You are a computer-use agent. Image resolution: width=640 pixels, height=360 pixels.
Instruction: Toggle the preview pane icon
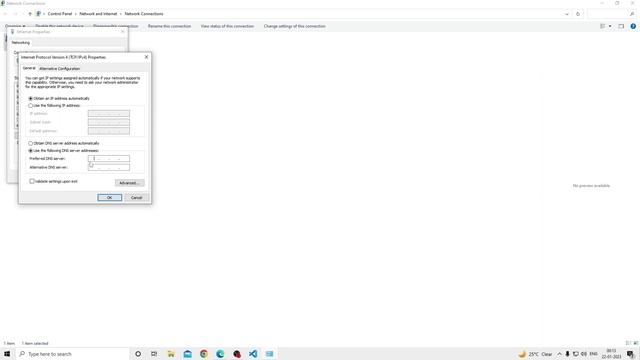(621, 26)
